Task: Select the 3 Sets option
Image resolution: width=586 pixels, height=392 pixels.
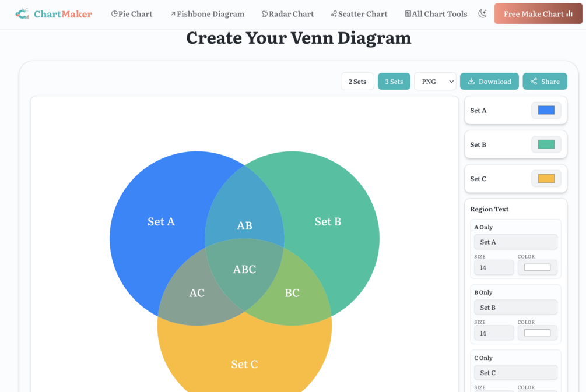Action: [394, 82]
